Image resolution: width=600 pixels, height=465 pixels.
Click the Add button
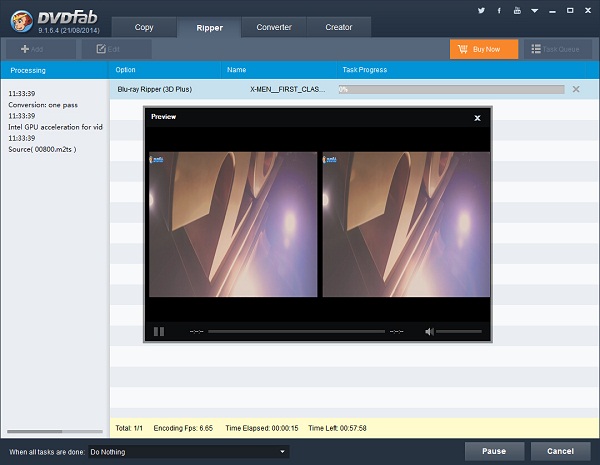click(x=41, y=49)
